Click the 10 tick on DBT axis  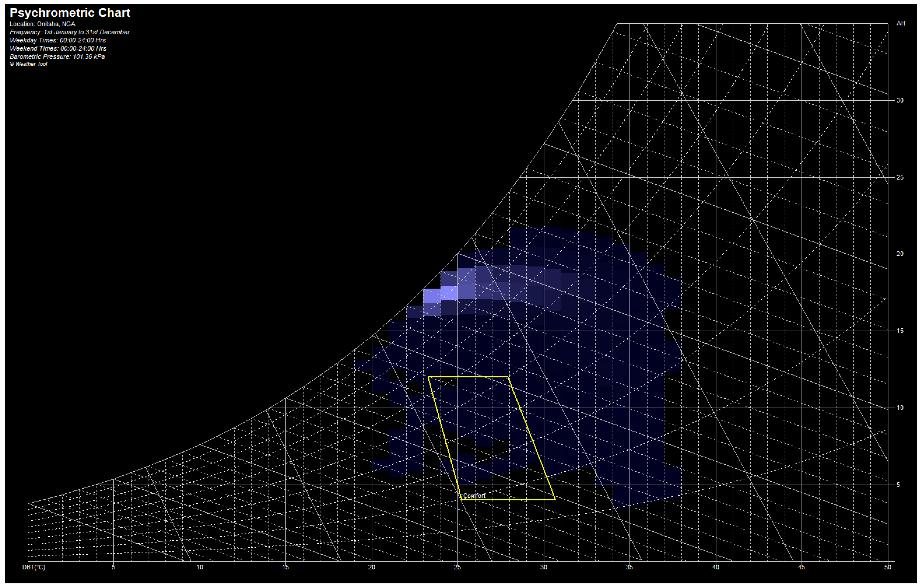click(200, 567)
